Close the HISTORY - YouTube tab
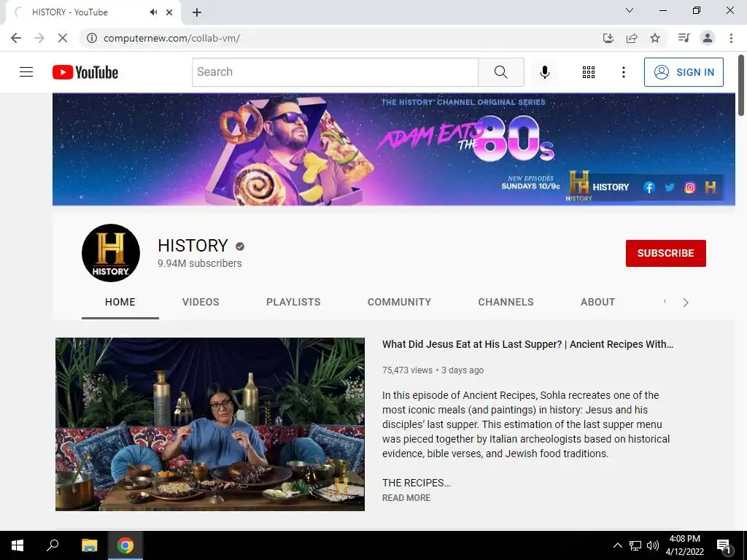 (x=169, y=12)
